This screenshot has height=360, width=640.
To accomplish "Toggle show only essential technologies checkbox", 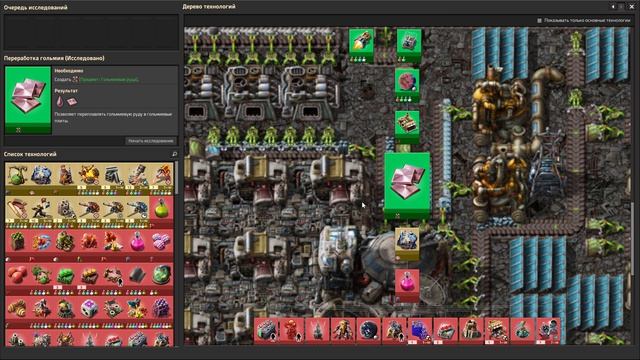I will [540, 20].
